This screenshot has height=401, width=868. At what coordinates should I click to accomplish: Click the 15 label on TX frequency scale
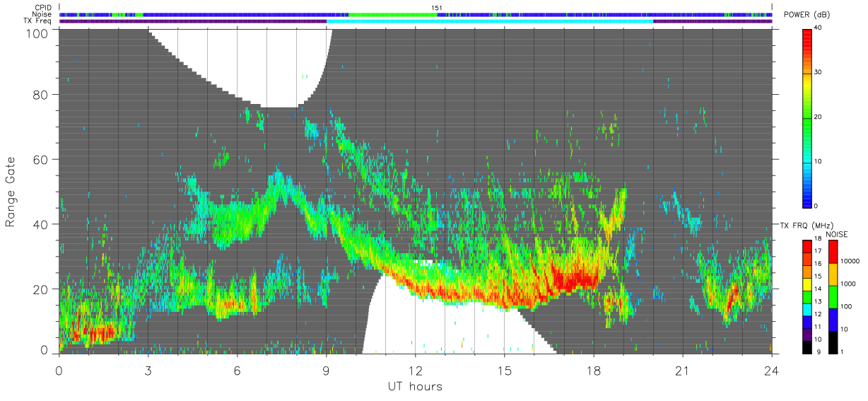pyautogui.click(x=819, y=277)
